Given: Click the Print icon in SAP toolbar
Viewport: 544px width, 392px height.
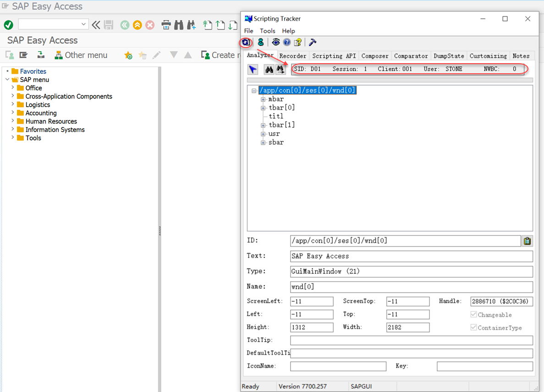Looking at the screenshot, I should (166, 25).
